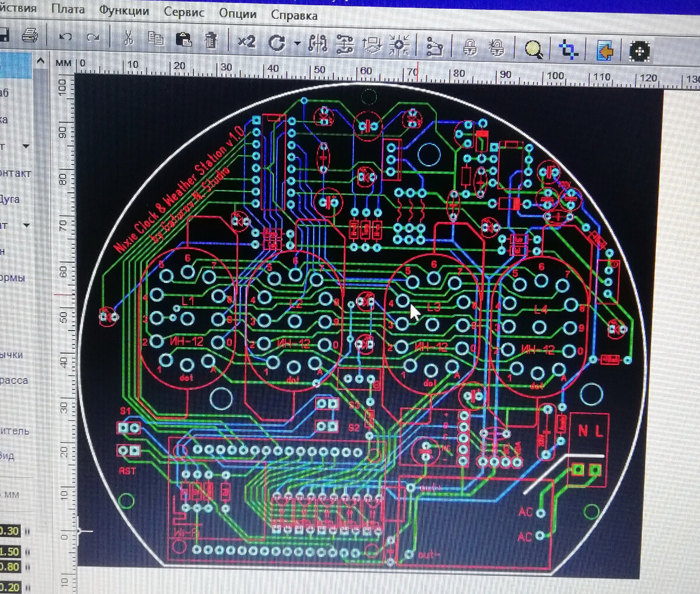Select the magnifier zoom icon
The height and width of the screenshot is (594, 700).
click(x=534, y=50)
